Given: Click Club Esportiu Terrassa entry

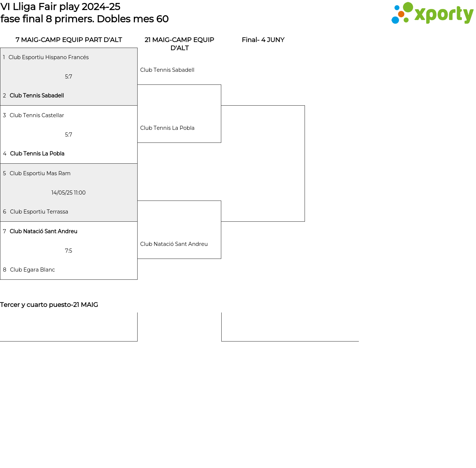Looking at the screenshot, I should pos(39,212).
